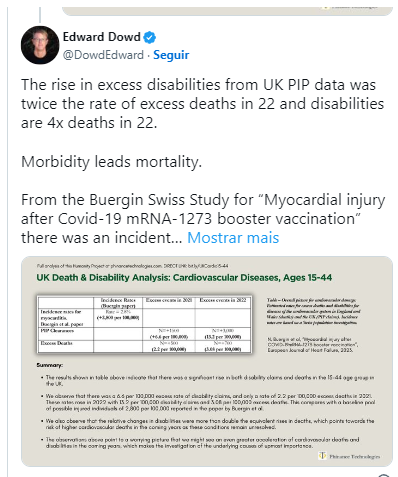Click the Buergin Swiss Study paragraph
The height and width of the screenshot is (477, 398).
203,219
